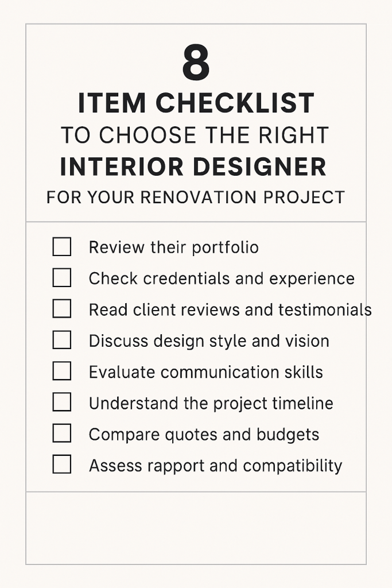Tick the 'Check credentials and experience' box
392x588 pixels.
pyautogui.click(x=62, y=278)
